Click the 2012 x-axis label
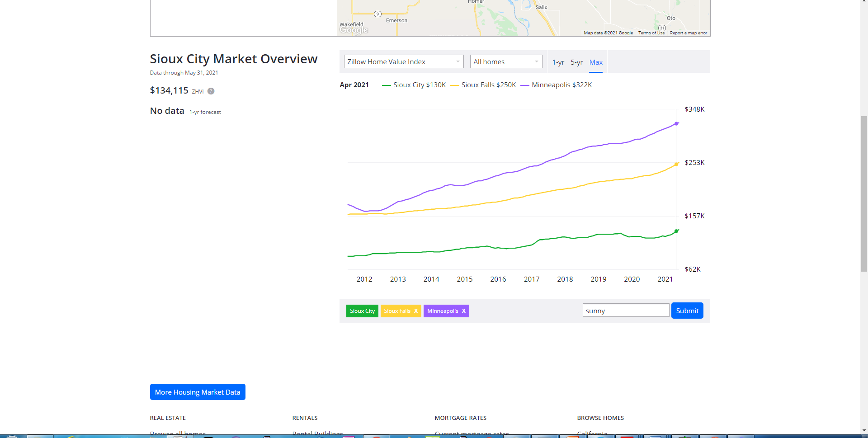868x438 pixels. [x=364, y=279]
